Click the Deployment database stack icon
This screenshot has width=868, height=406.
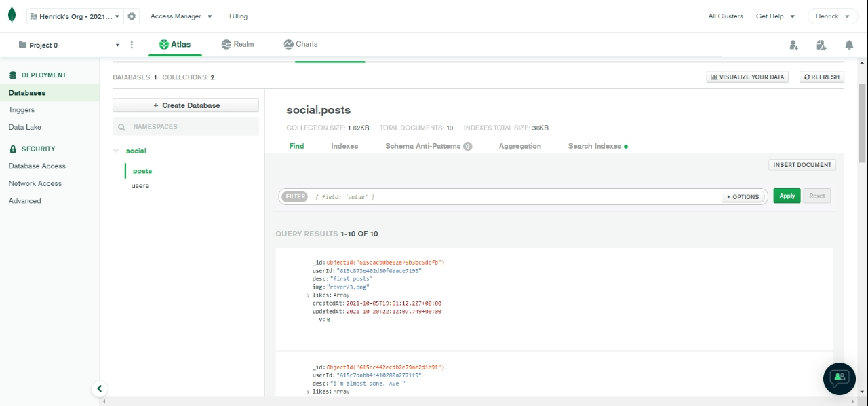[13, 75]
